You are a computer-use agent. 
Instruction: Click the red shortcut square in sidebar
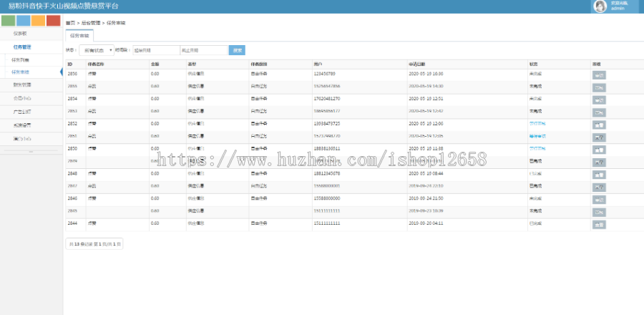pos(54,21)
